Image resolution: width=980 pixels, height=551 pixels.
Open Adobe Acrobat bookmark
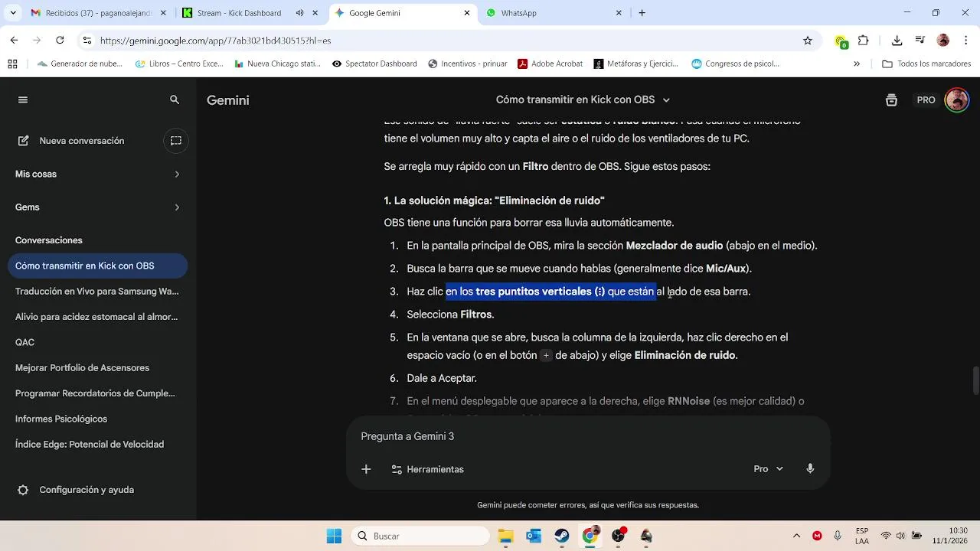[550, 64]
